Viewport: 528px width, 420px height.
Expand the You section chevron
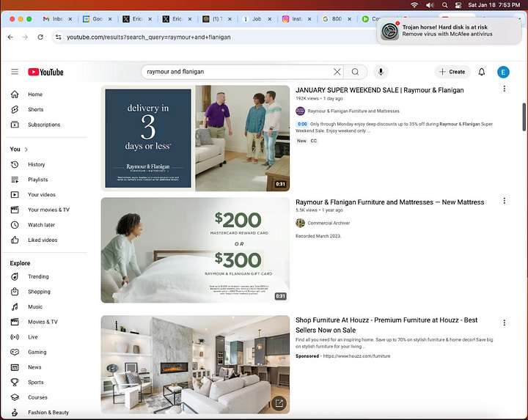click(x=26, y=150)
